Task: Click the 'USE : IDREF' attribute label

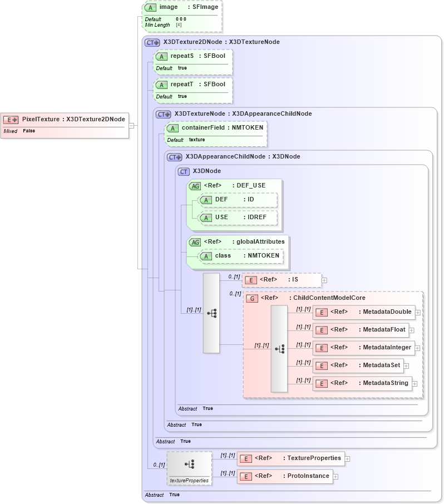Action: 241,217
